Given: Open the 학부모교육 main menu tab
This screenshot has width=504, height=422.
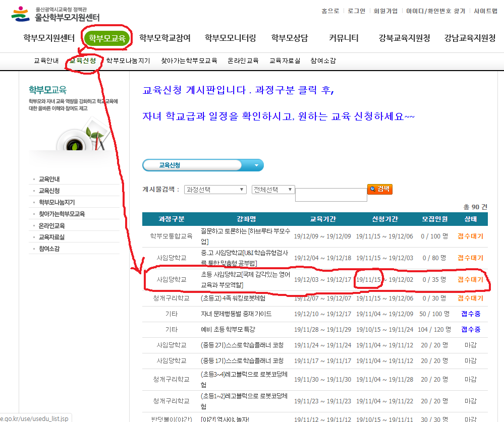Looking at the screenshot, I should (107, 38).
